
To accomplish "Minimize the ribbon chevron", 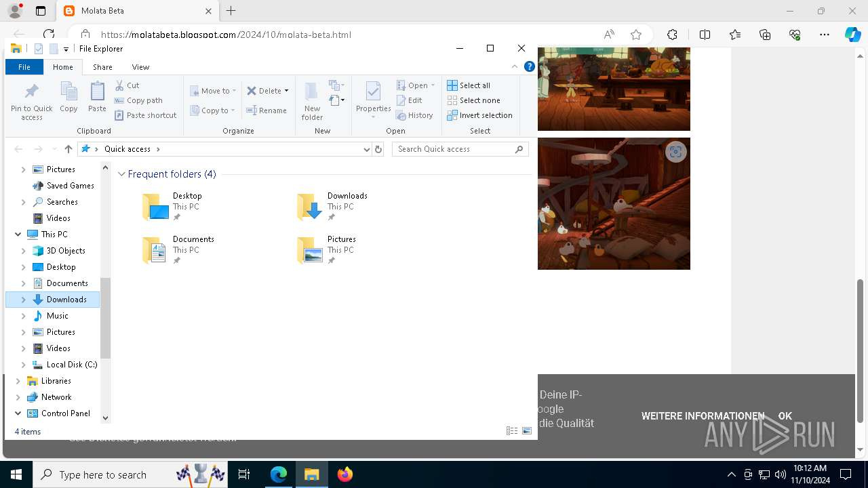I will tap(515, 66).
